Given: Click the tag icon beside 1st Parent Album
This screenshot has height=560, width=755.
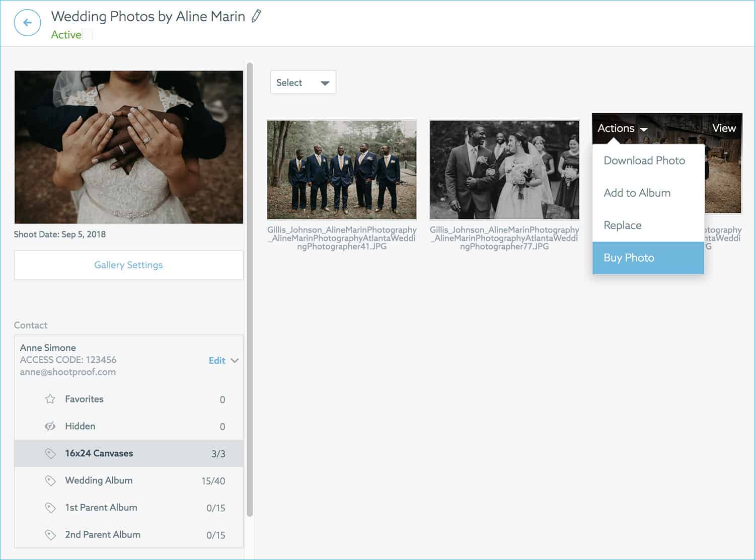Looking at the screenshot, I should [x=50, y=508].
